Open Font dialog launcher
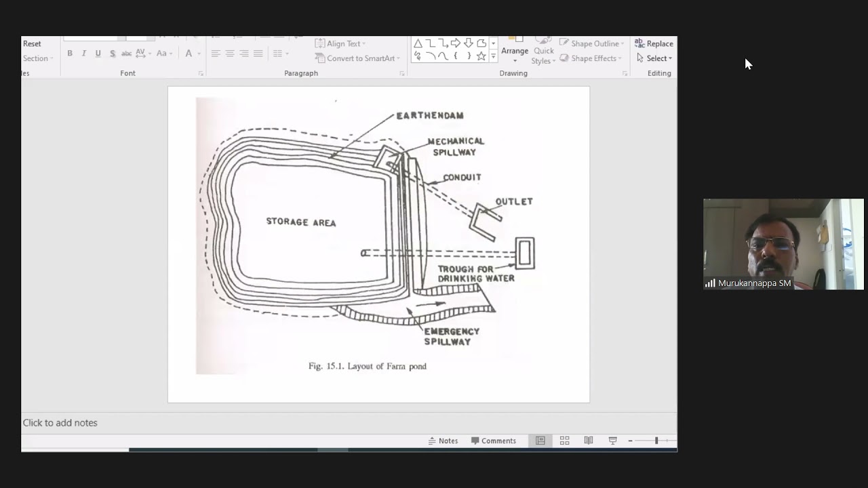868x488 pixels. point(201,73)
